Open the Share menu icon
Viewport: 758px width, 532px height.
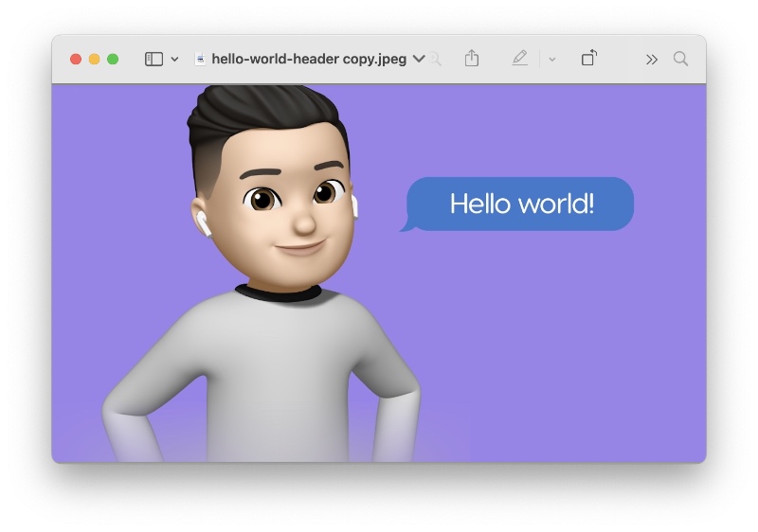472,59
